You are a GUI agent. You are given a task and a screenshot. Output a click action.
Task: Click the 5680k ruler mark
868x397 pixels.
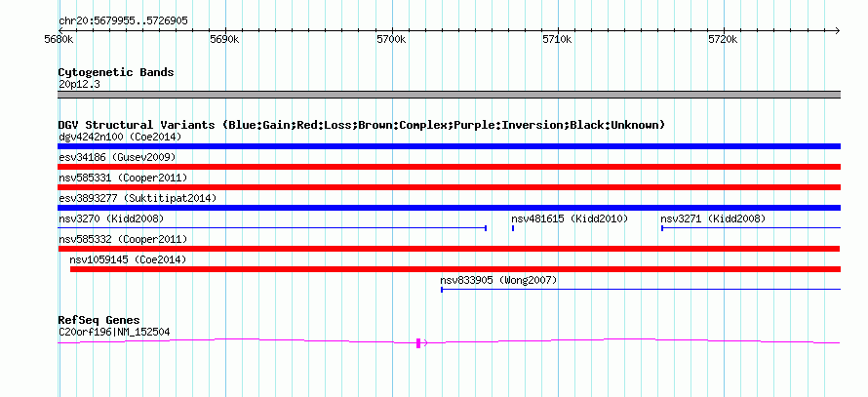point(59,40)
